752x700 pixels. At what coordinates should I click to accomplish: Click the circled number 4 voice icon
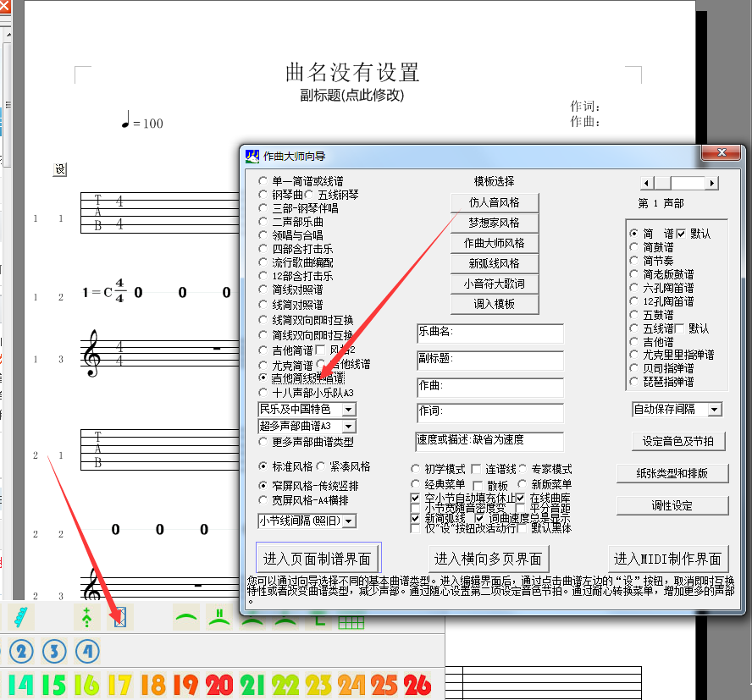tap(86, 652)
